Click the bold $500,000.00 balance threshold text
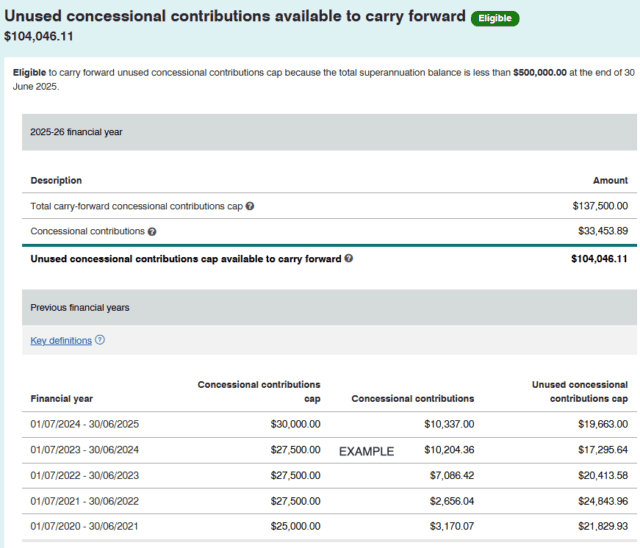The width and height of the screenshot is (640, 548). [x=540, y=73]
